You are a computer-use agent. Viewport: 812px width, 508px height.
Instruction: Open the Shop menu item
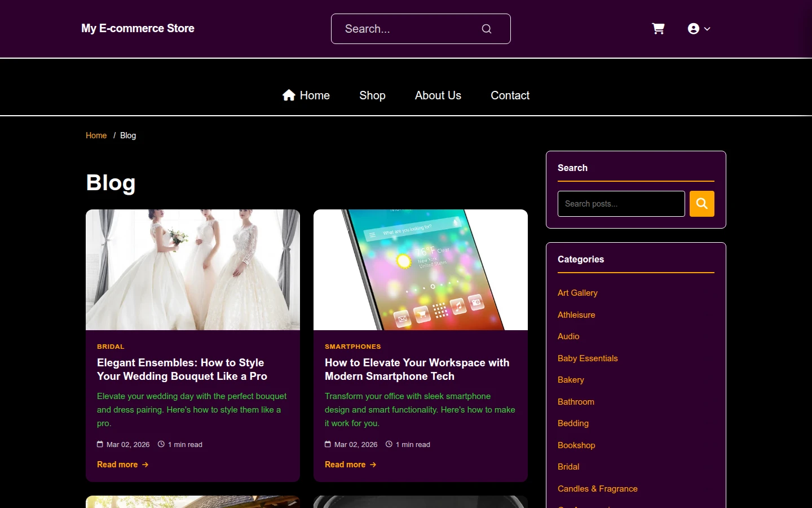pyautogui.click(x=372, y=95)
